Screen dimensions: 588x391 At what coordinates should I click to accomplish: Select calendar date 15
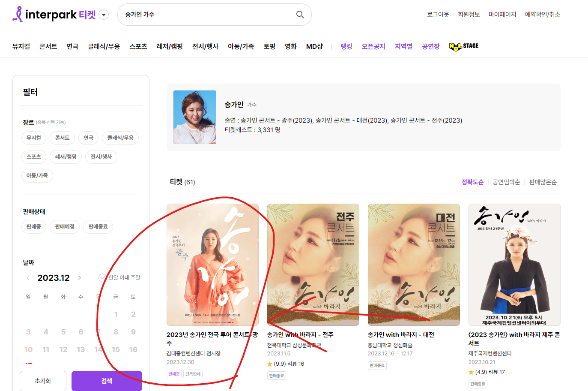click(116, 349)
